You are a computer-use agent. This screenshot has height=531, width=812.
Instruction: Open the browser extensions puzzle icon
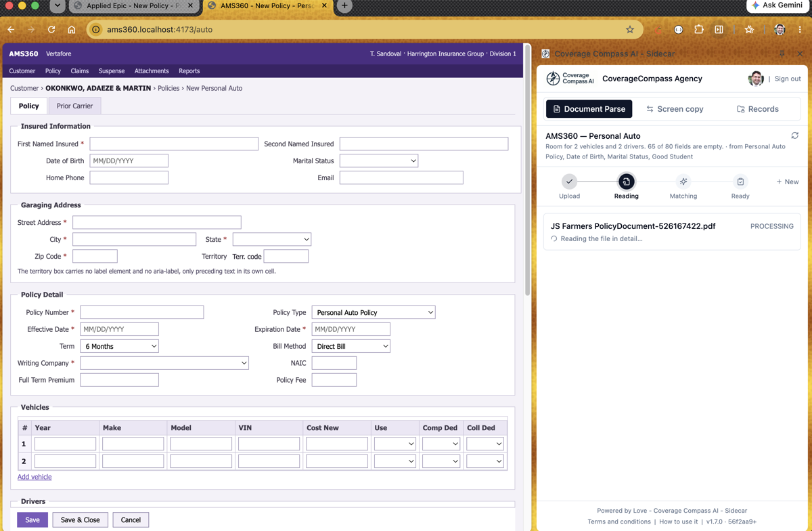click(x=699, y=30)
